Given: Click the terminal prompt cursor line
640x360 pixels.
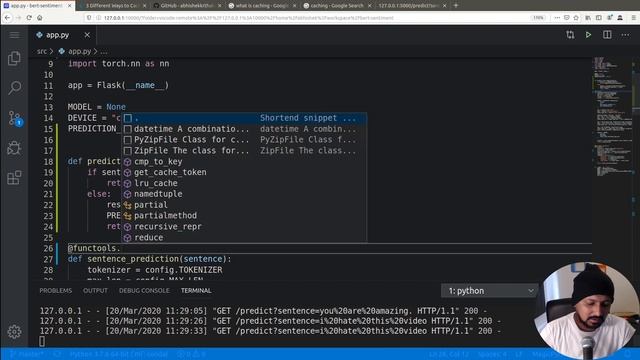Looking at the screenshot, I should (x=42, y=341).
